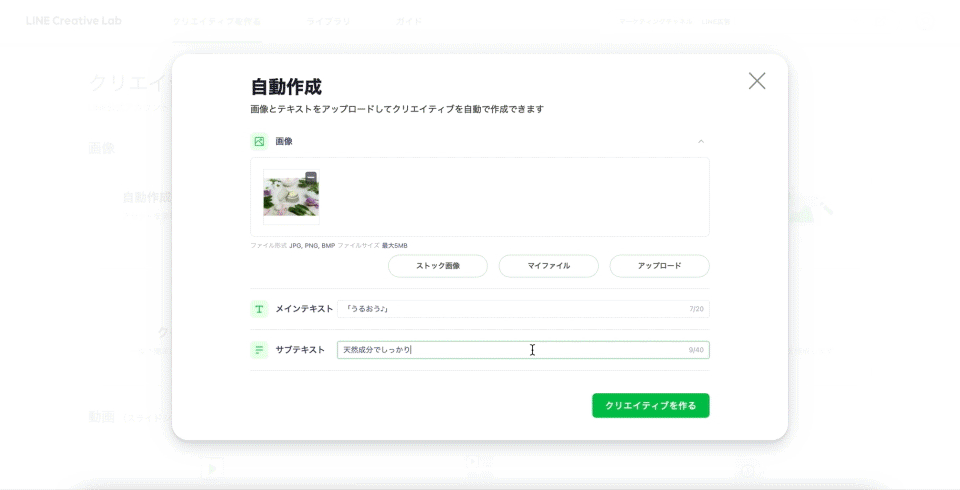
Task: Click the 画像 section image icon
Action: pos(259,141)
